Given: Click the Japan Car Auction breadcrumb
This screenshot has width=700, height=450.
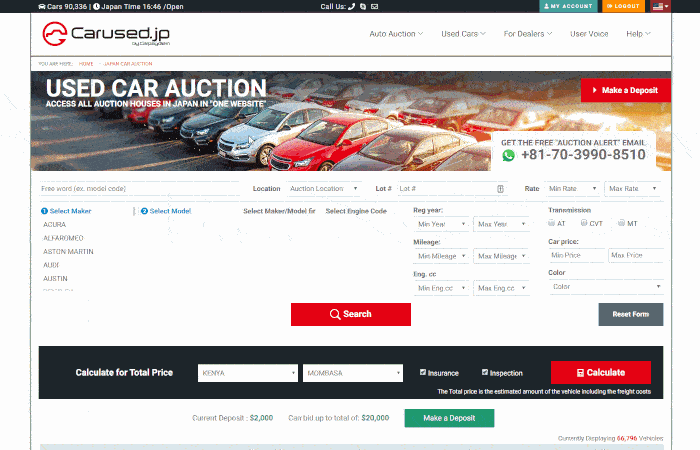Looking at the screenshot, I should pos(128,64).
